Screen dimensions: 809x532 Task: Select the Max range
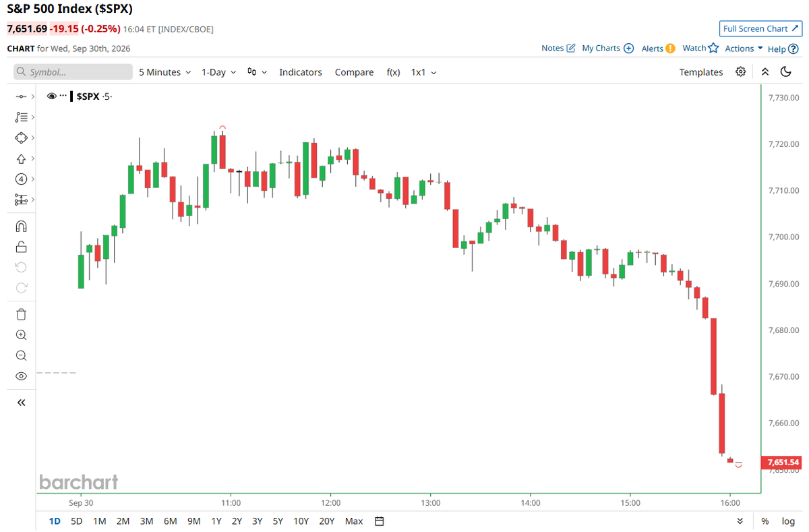click(x=354, y=521)
